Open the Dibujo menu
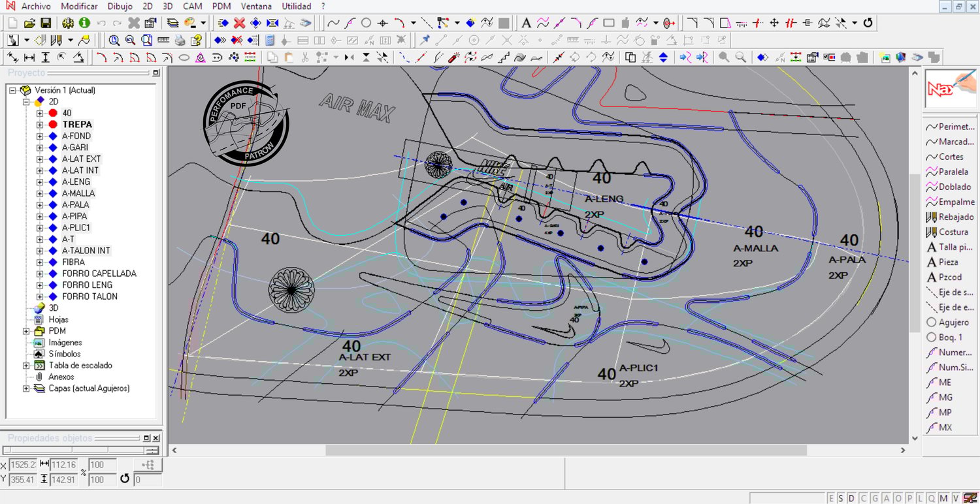The width and height of the screenshot is (980, 504). [x=120, y=6]
